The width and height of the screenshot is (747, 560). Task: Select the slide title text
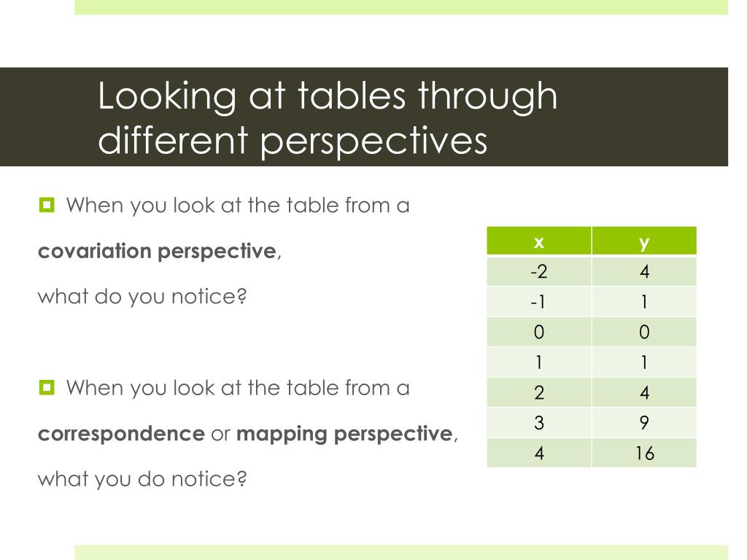(x=328, y=117)
